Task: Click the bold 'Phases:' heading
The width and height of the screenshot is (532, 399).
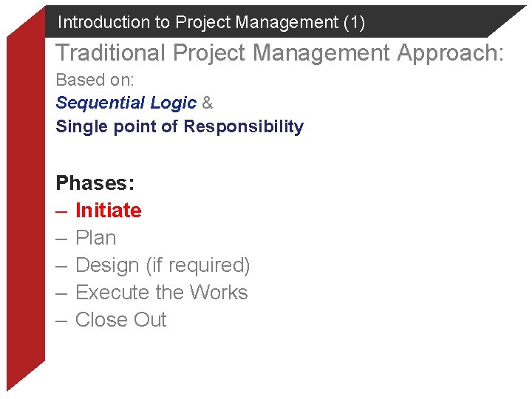Action: pos(95,183)
